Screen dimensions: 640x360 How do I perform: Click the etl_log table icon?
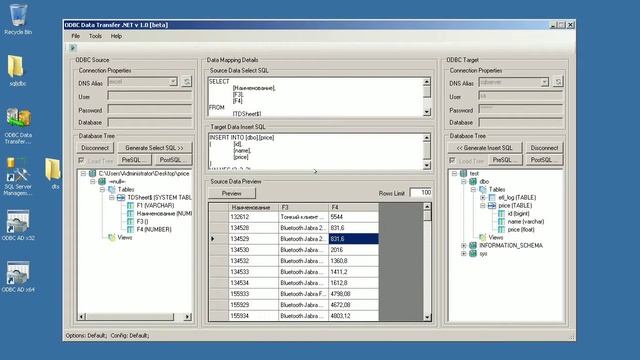pyautogui.click(x=492, y=198)
